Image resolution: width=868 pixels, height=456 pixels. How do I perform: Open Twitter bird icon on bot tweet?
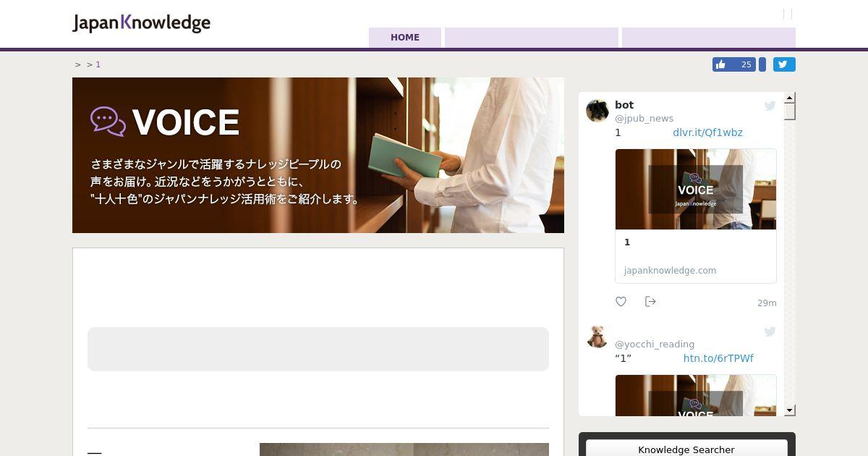coord(770,106)
